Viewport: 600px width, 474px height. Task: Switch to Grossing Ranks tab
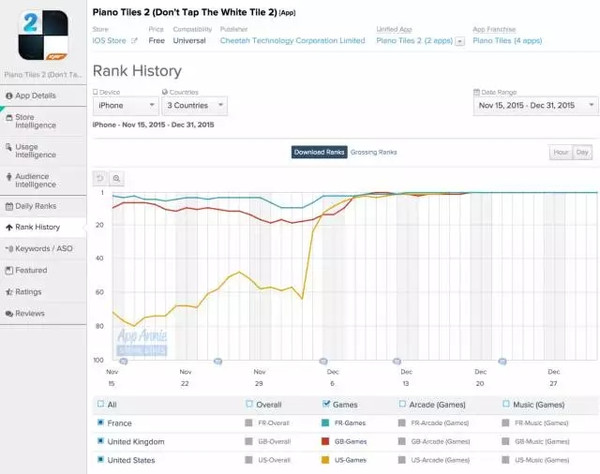pos(373,152)
